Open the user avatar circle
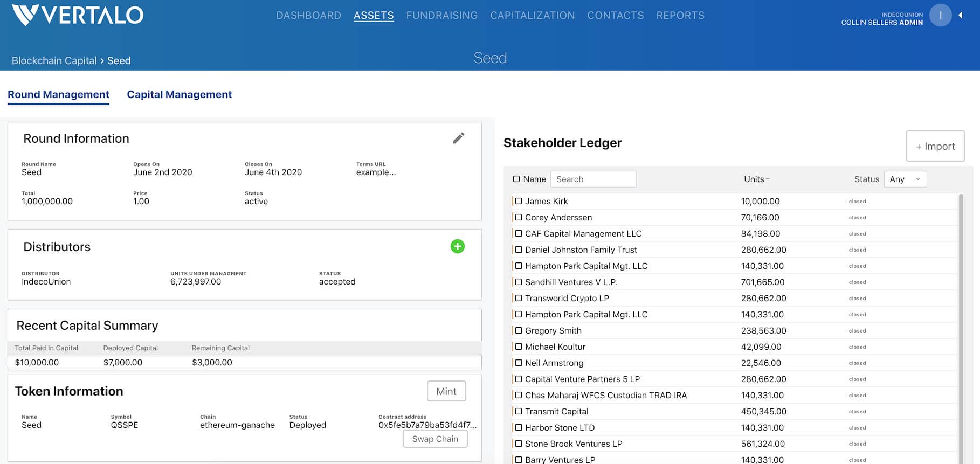Image resolution: width=980 pixels, height=464 pixels. pos(940,15)
